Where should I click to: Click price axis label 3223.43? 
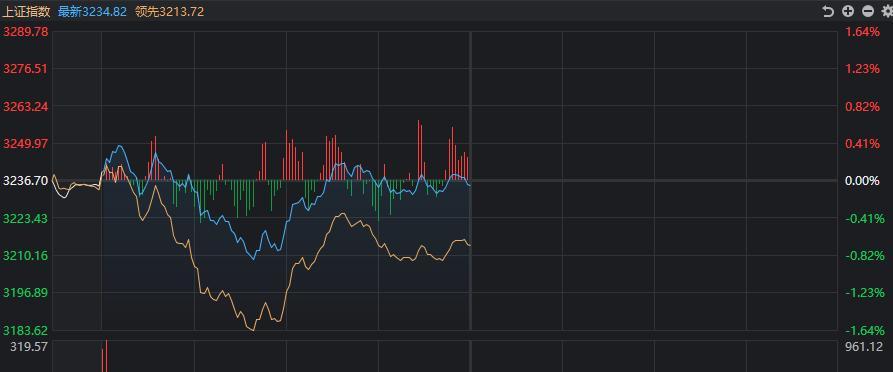coord(26,219)
